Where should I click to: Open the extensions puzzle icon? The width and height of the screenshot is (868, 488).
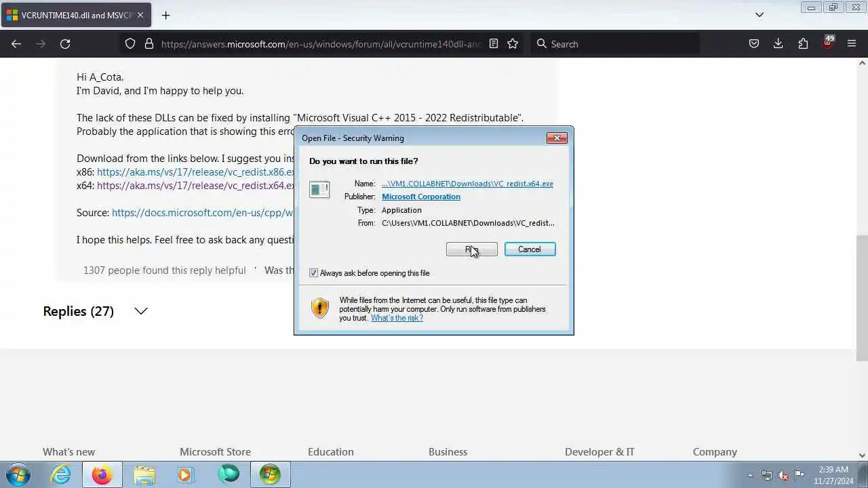803,44
